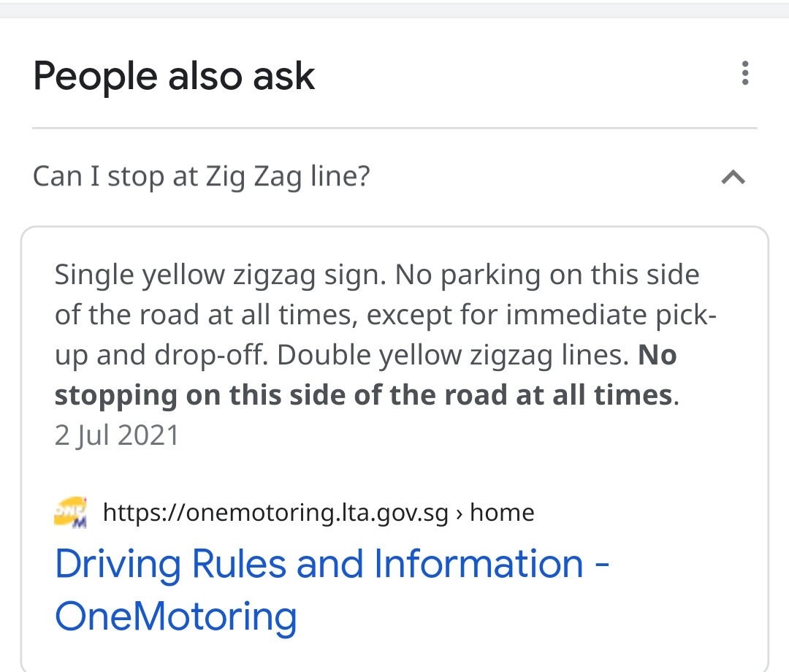This screenshot has height=672, width=789.
Task: Click the divider line under People also ask
Action: (394, 128)
